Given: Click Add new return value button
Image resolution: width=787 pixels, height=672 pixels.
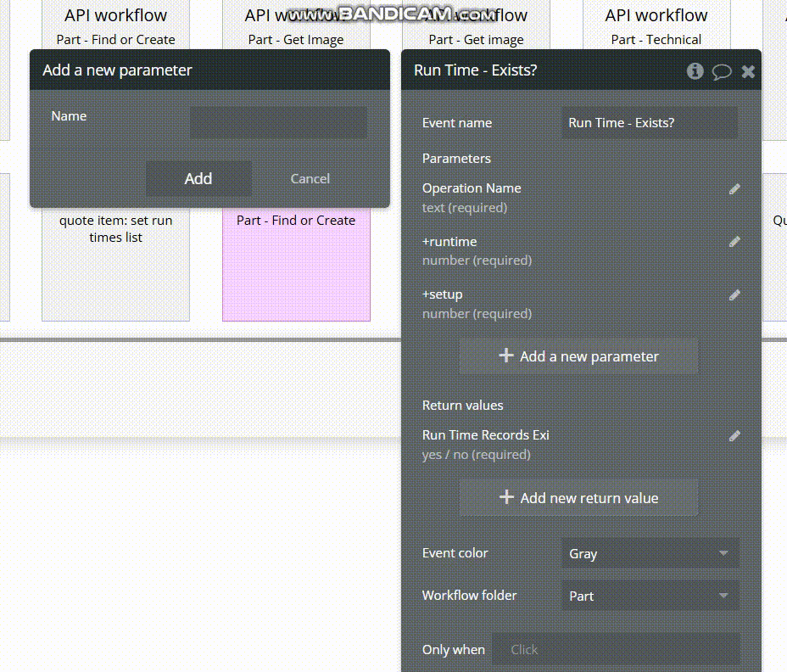Looking at the screenshot, I should click(x=578, y=498).
